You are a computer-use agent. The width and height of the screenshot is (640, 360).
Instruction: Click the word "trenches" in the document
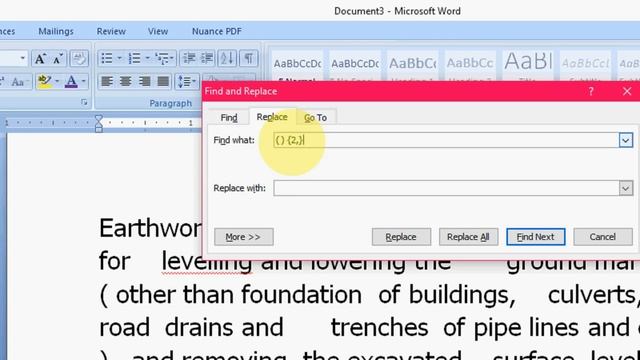click(379, 328)
